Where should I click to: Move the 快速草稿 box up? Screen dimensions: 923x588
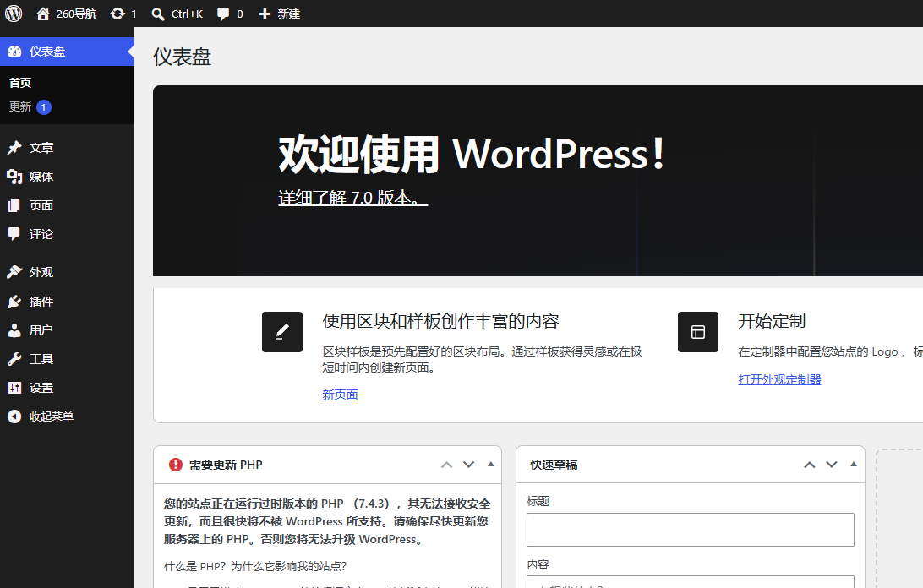810,465
